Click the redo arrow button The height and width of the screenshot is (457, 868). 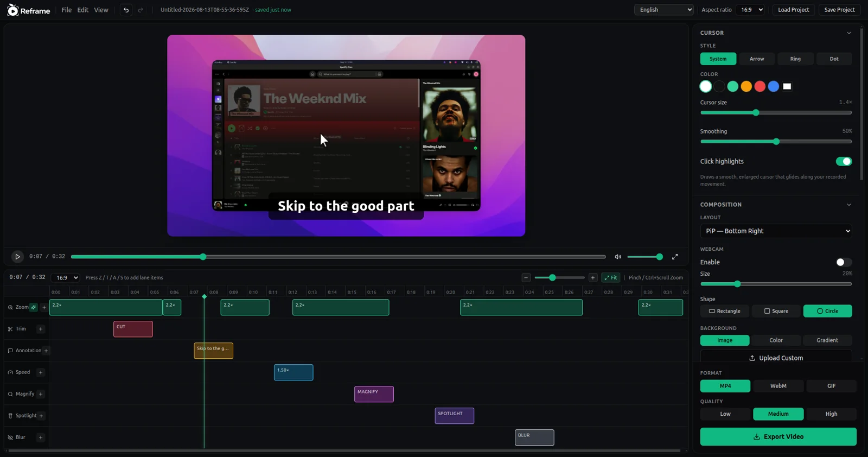click(141, 10)
